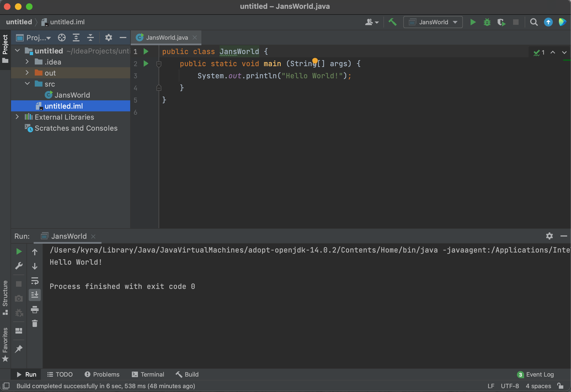Expand the .idea folder
Screen dimensions: 571x392
27,62
